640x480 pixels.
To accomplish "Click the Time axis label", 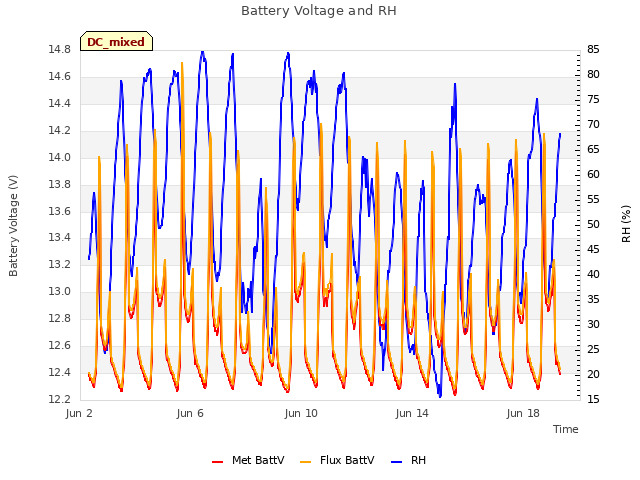I will coord(566,429).
